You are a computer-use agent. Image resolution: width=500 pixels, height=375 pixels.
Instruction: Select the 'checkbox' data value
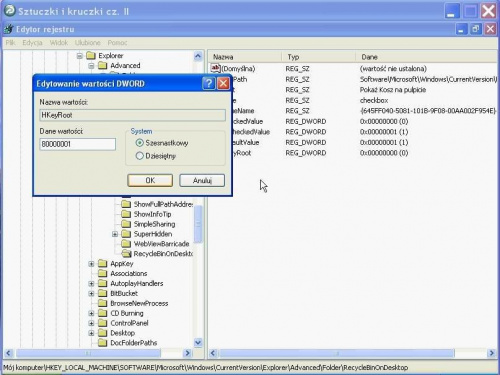click(x=374, y=100)
